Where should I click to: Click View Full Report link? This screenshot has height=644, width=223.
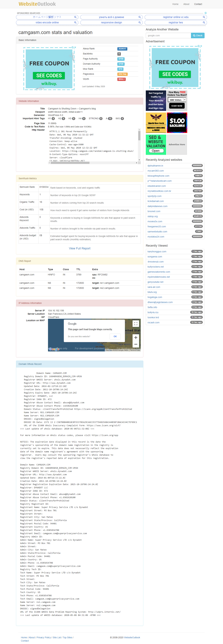click(x=80, y=248)
